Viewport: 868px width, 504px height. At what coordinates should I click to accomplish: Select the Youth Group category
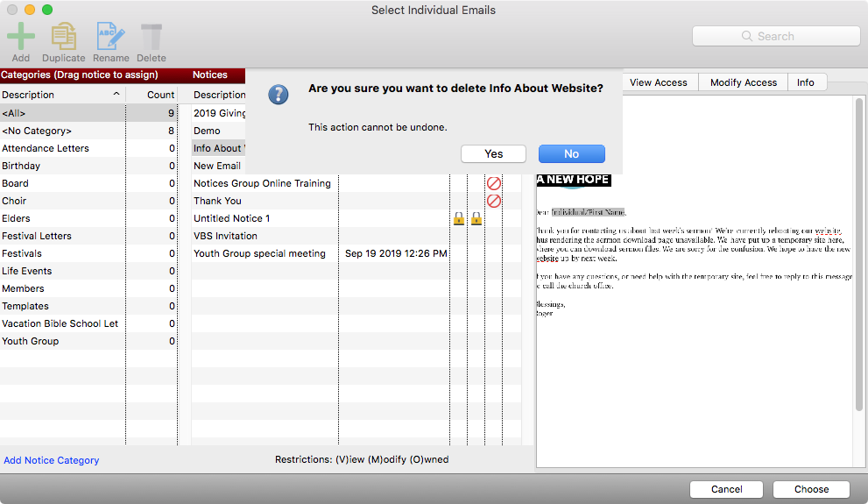click(31, 341)
